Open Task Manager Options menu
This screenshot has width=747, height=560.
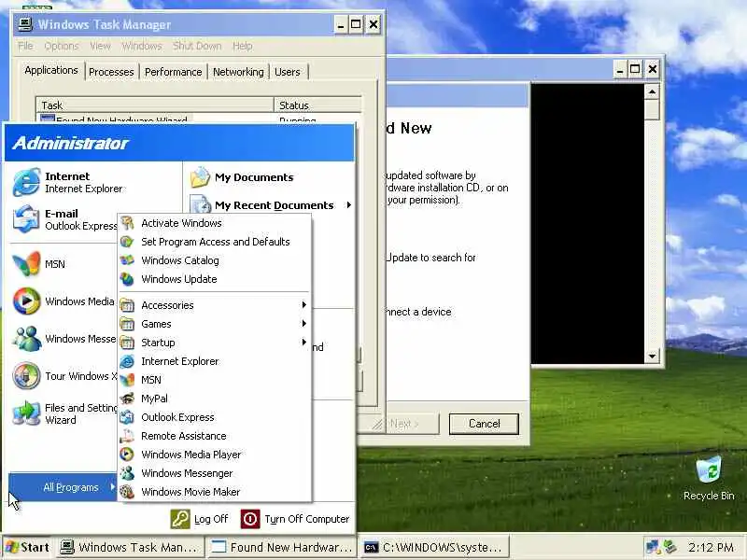(x=61, y=46)
